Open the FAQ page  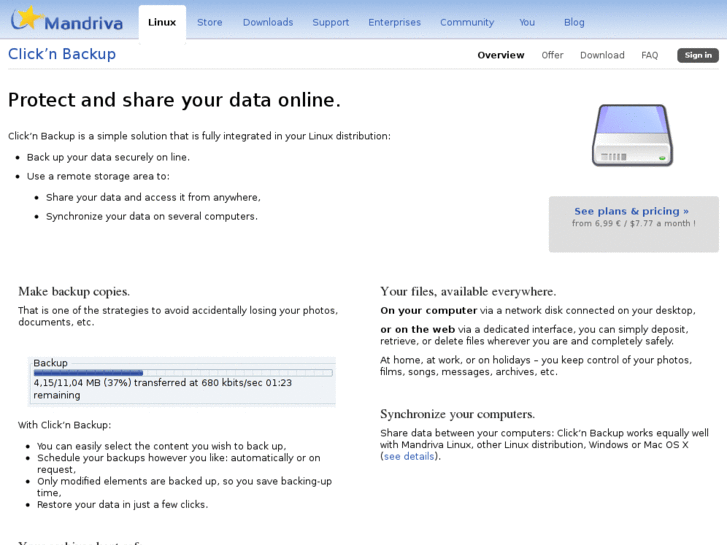650,55
